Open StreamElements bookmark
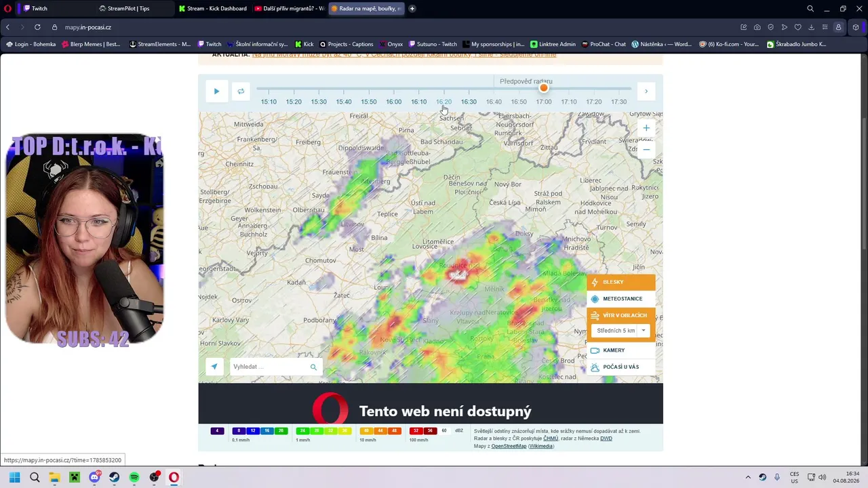The image size is (868, 488). [159, 44]
